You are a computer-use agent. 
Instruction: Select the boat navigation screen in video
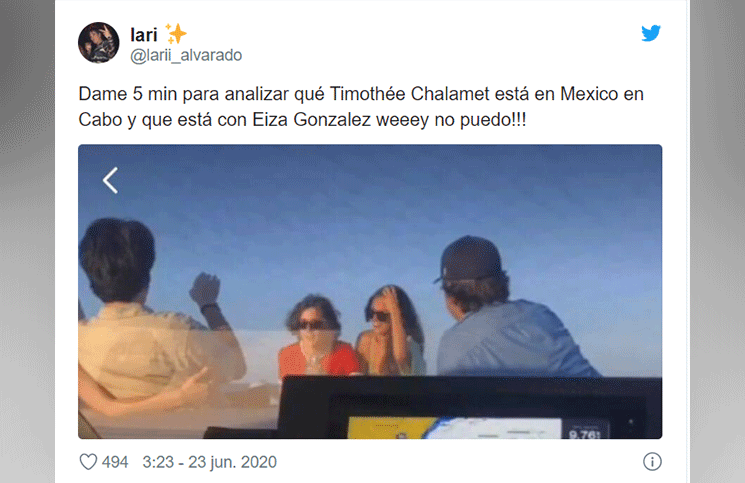pyautogui.click(x=468, y=407)
